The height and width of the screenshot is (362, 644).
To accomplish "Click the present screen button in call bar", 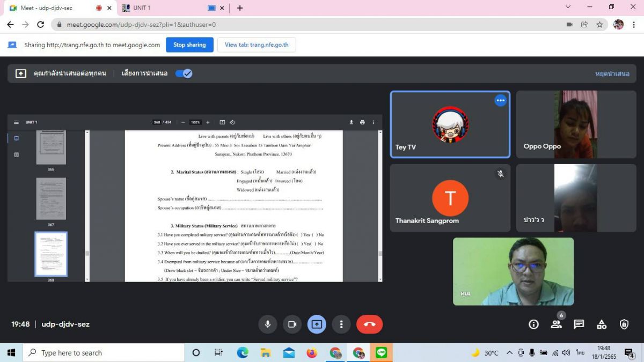I will point(317,324).
